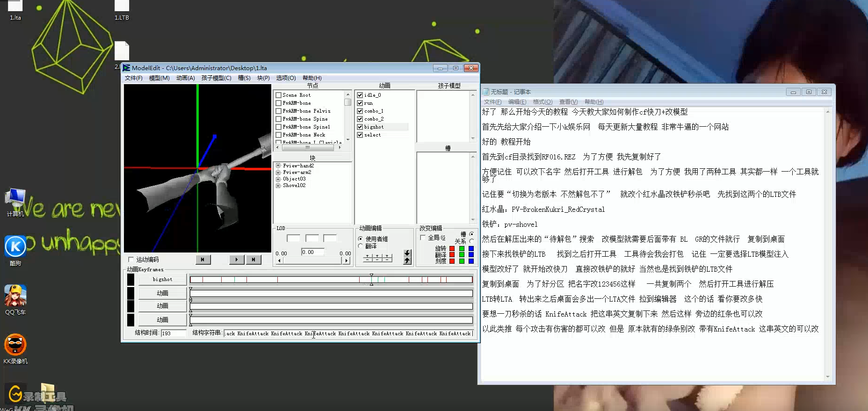Click the move-up arrow icon in 动画编辑
868x411 pixels.
407,260
